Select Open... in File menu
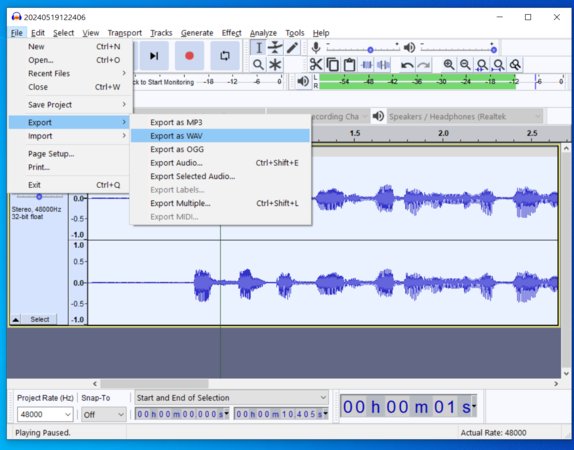Image resolution: width=574 pixels, height=450 pixels. [69, 60]
